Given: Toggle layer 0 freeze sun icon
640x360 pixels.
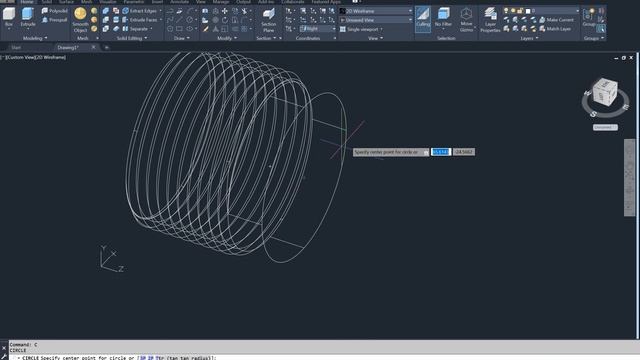Looking at the screenshot, I should click(513, 11).
